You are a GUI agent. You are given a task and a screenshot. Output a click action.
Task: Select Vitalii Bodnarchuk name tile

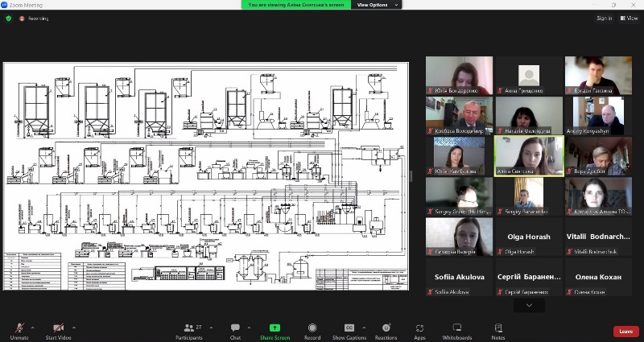coord(598,237)
